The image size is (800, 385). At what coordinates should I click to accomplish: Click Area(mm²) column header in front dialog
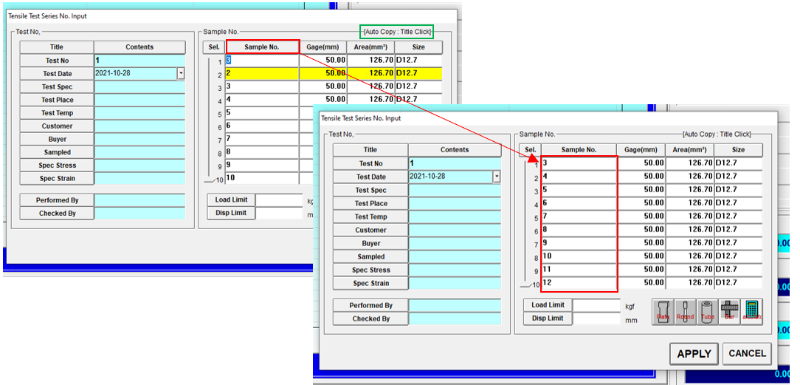click(x=690, y=150)
